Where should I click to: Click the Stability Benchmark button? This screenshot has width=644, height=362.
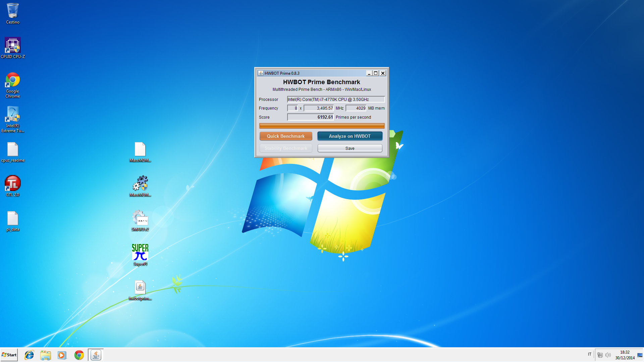[x=286, y=148]
